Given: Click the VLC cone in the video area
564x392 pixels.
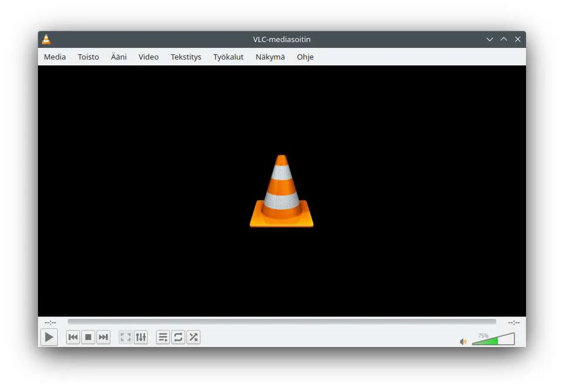Looking at the screenshot, I should [282, 191].
